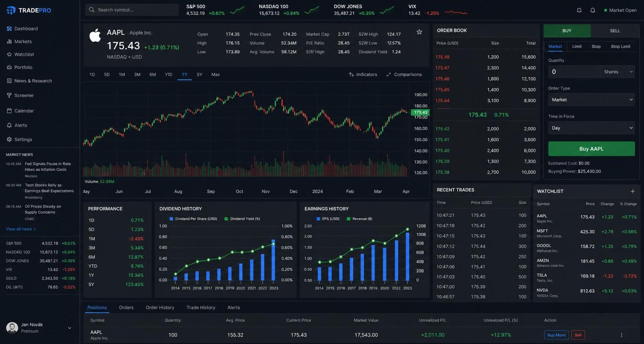The width and height of the screenshot is (644, 344).
Task: Open the Fed Signals Pause news headline
Action: click(x=48, y=167)
